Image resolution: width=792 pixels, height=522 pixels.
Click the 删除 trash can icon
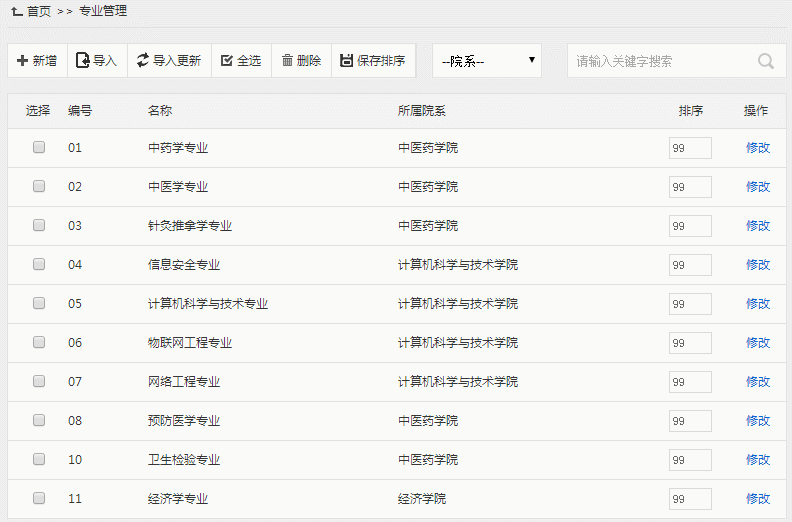[x=287, y=61]
